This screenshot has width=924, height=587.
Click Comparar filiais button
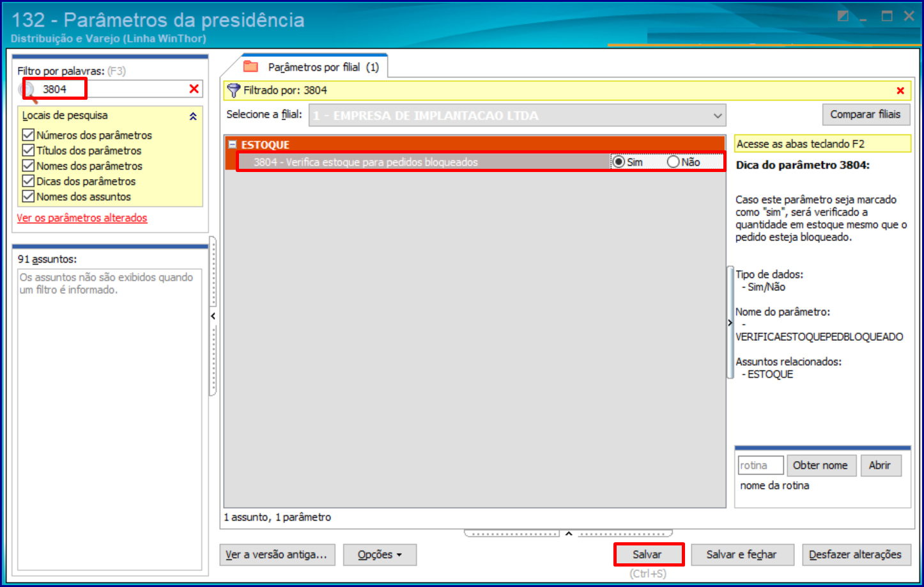pyautogui.click(x=866, y=114)
